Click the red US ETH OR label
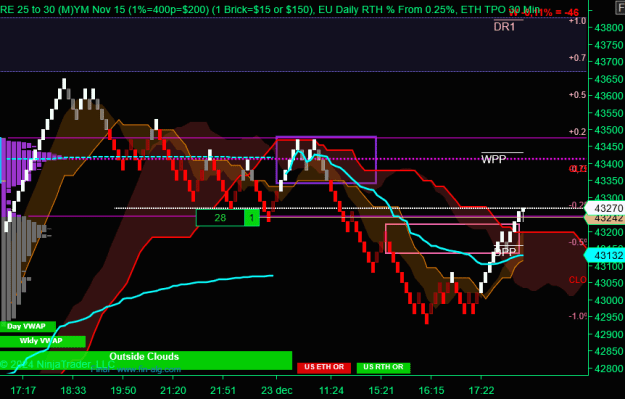 point(324,367)
